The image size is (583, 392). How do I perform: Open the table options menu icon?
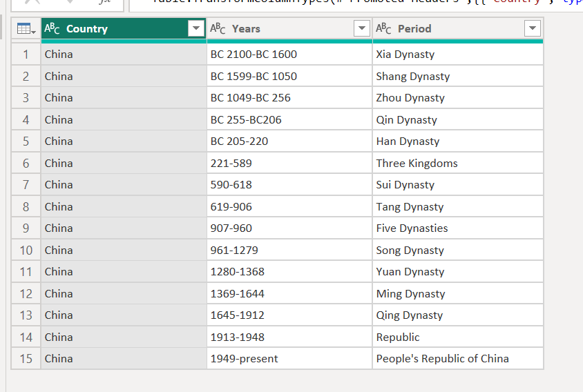tap(26, 28)
